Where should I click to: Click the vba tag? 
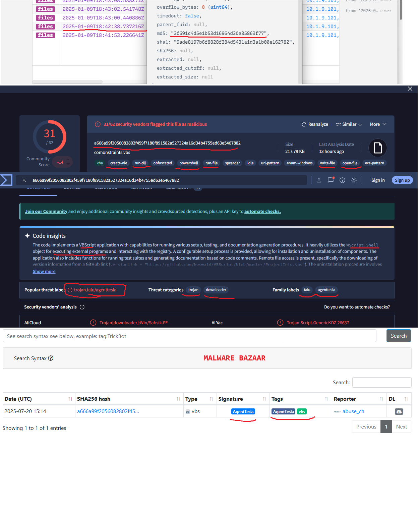100,163
